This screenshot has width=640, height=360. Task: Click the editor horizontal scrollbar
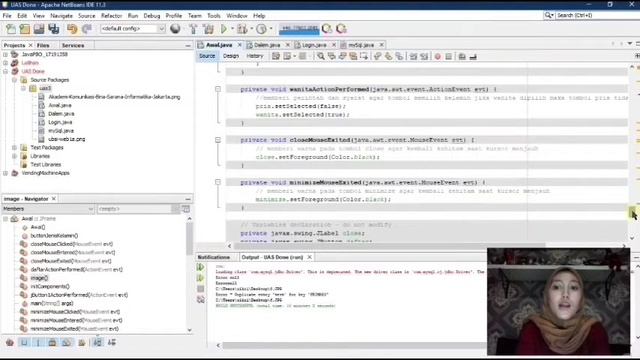click(x=388, y=246)
